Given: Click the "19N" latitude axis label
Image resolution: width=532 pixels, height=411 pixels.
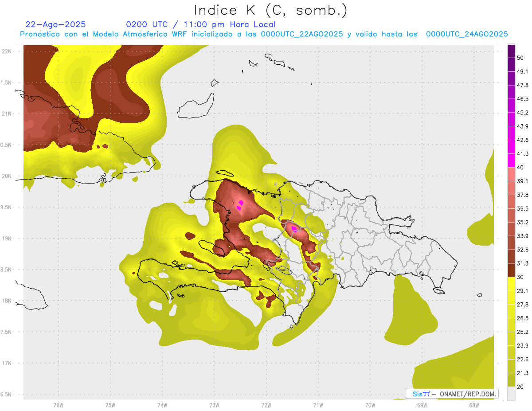Looking at the screenshot, I should [x=8, y=239].
